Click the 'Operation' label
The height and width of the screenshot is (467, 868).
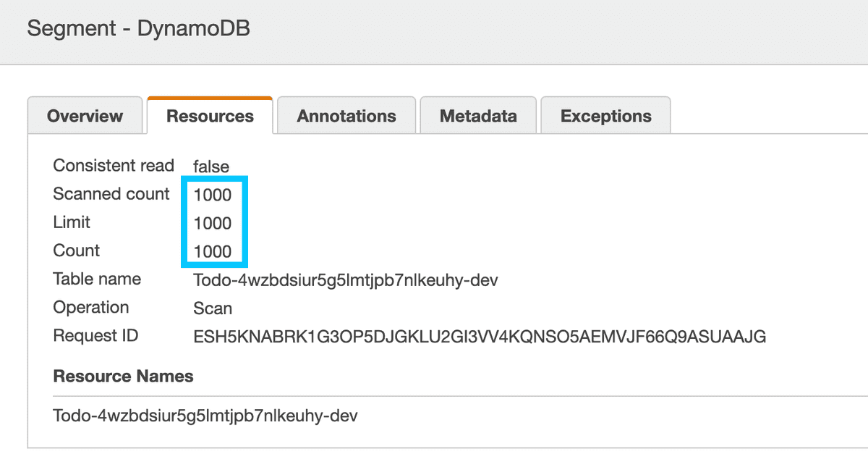click(90, 307)
